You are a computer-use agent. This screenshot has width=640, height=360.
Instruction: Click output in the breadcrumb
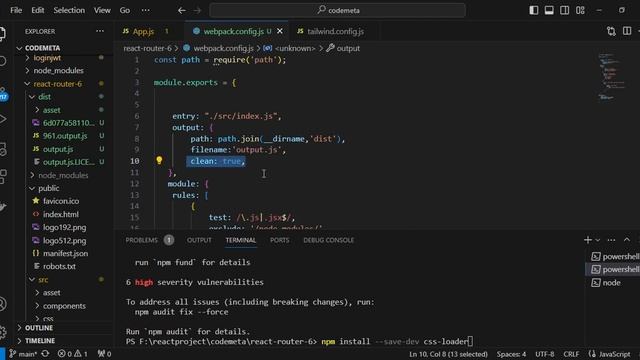(348, 48)
